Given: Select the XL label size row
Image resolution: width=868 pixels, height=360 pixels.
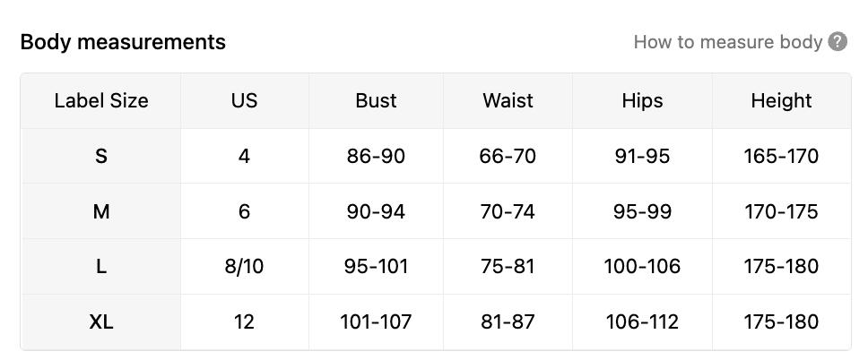Looking at the screenshot, I should (101, 321).
